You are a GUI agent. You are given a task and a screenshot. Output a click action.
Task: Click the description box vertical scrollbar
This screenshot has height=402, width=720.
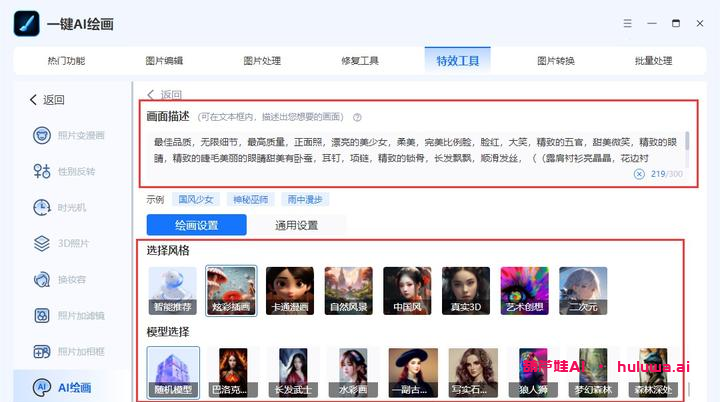pos(687,141)
